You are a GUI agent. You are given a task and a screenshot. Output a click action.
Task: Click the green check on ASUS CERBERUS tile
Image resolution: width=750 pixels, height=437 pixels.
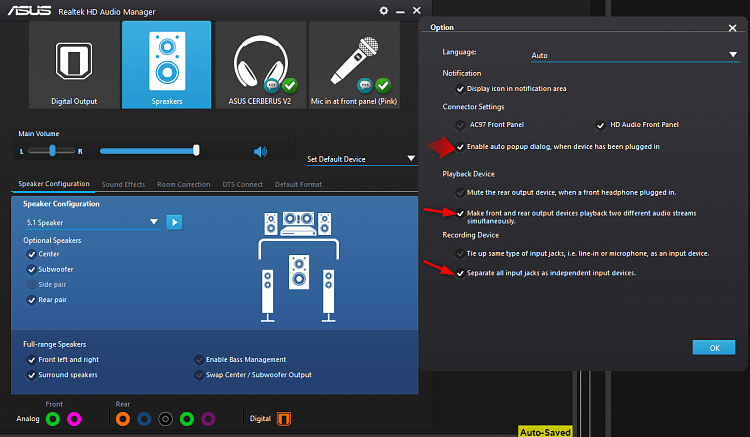point(289,86)
